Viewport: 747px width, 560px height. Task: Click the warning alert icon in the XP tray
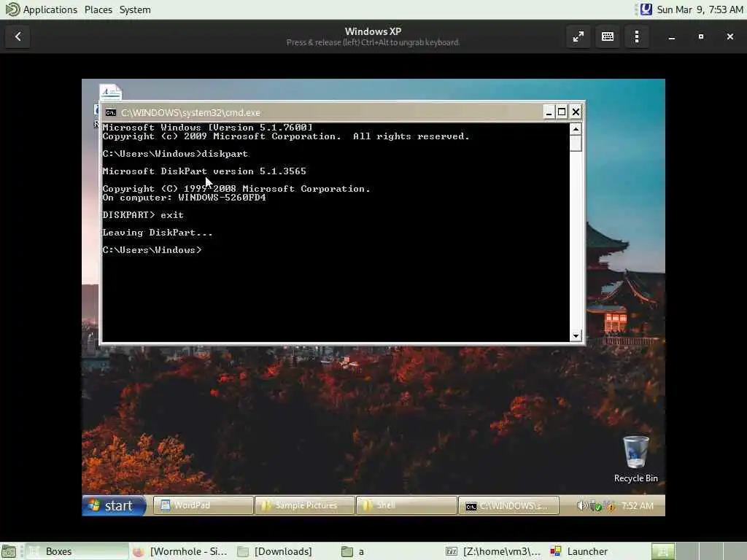(x=611, y=506)
